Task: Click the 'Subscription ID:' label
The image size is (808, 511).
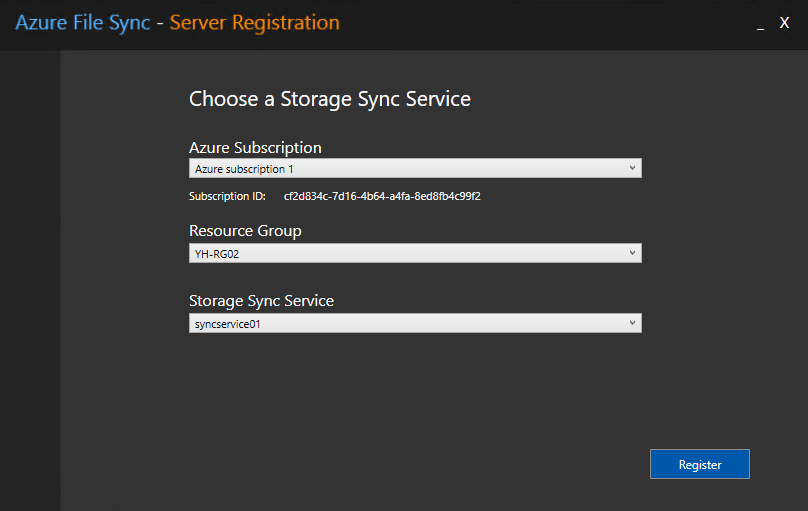Action: pyautogui.click(x=227, y=196)
